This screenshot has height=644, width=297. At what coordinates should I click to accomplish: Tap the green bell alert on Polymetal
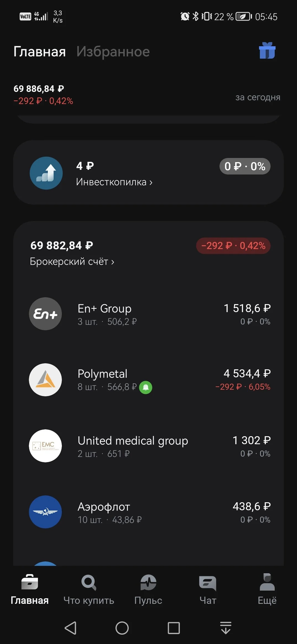pyautogui.click(x=146, y=387)
